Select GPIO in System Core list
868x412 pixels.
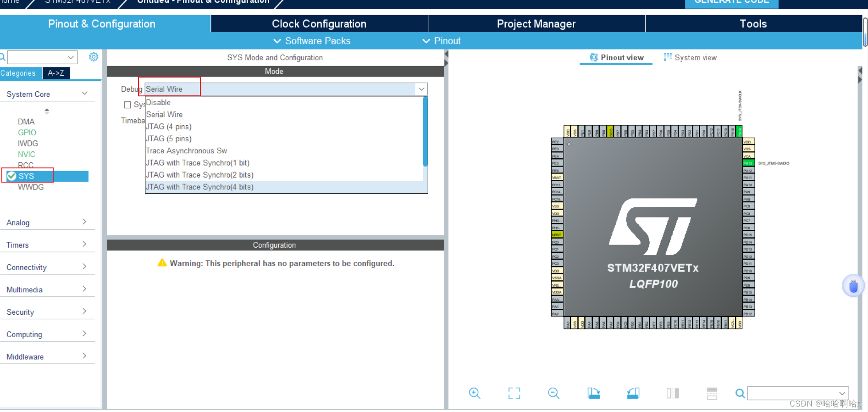(x=27, y=133)
